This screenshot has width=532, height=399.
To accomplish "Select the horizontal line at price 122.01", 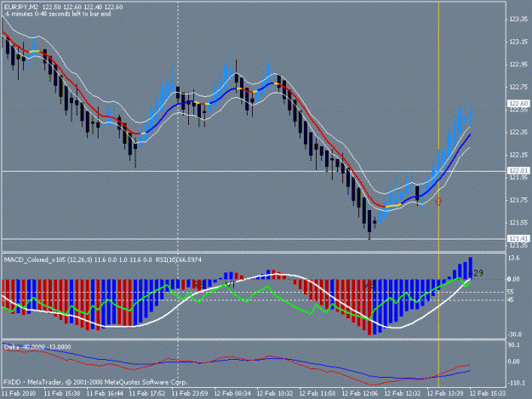I will [254, 171].
